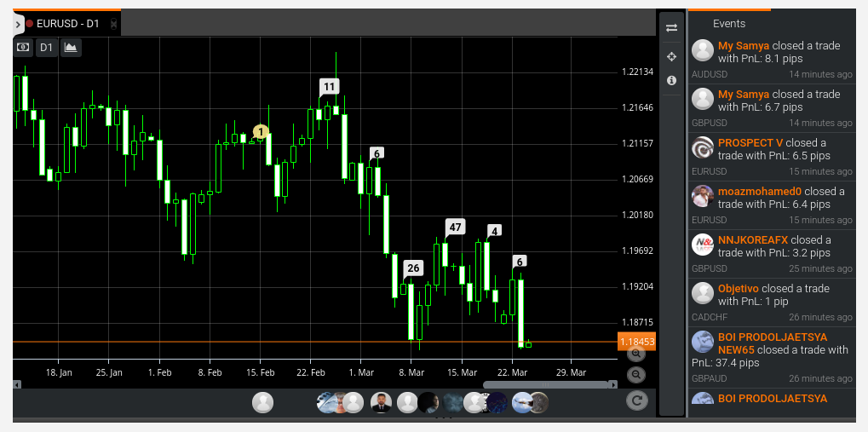Click the orange 1.18453 current price label
Image resolution: width=868 pixels, height=432 pixels.
pyautogui.click(x=636, y=342)
